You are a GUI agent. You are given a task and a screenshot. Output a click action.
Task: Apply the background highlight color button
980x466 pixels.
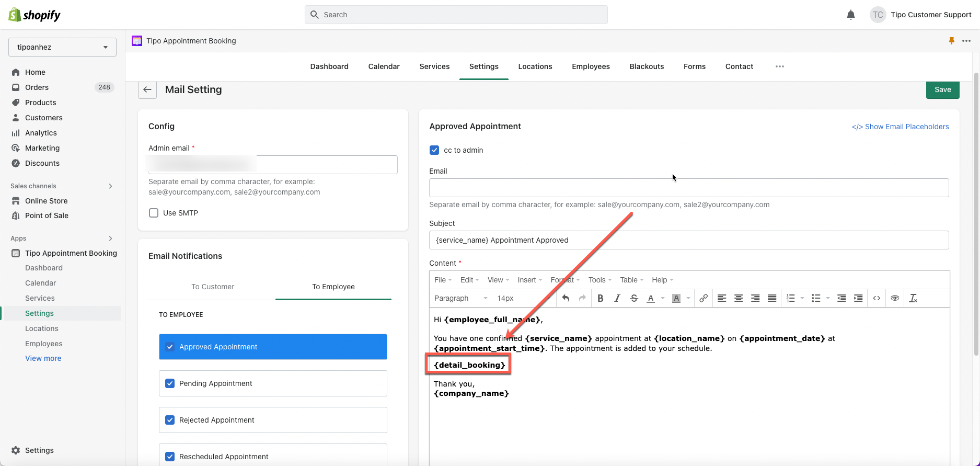676,298
